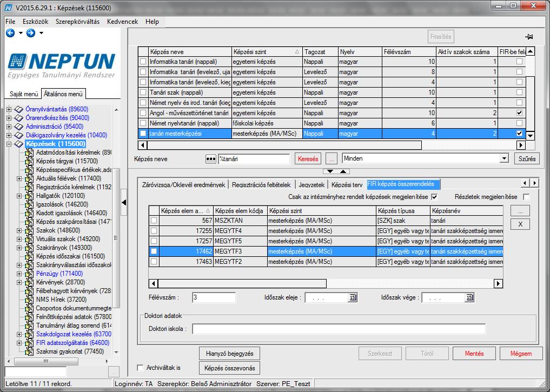The height and width of the screenshot is (392, 550).
Task: Click the Képzés időszakai (161500) item icon
Action: coord(29,256)
